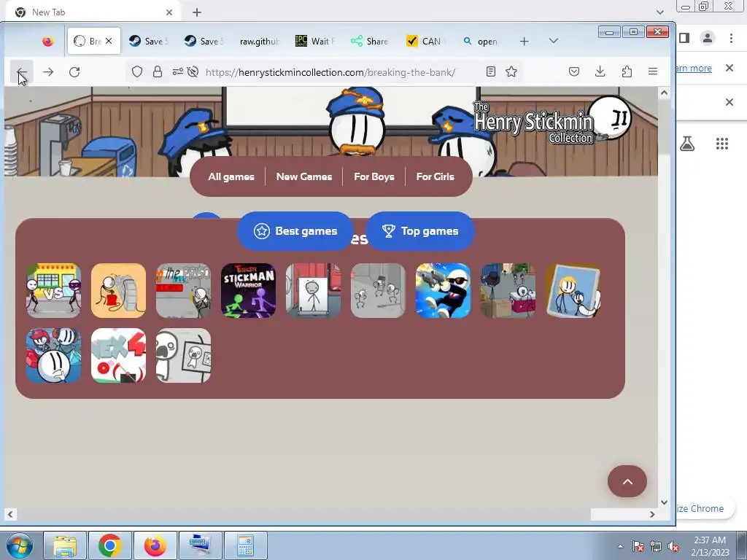Open Firefox downloads panel

point(600,71)
